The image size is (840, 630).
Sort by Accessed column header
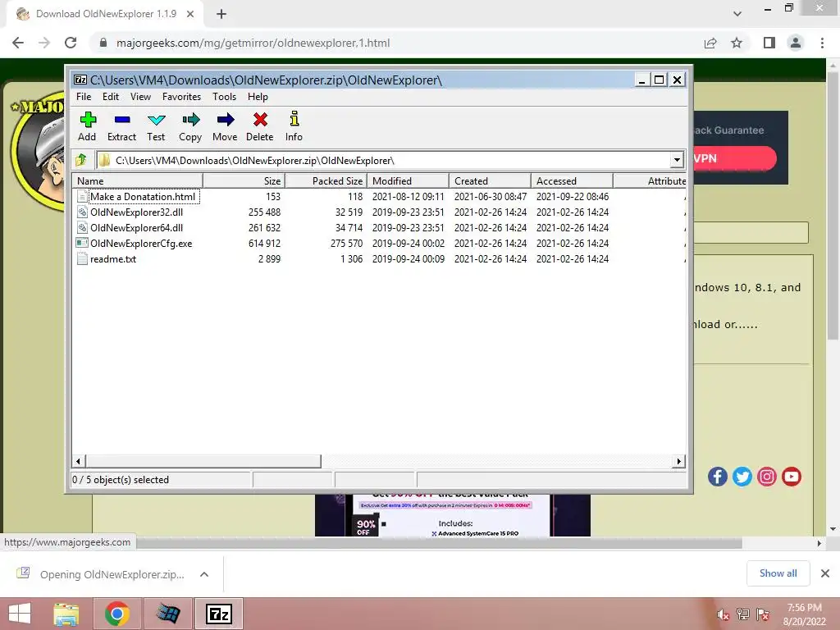[572, 181]
